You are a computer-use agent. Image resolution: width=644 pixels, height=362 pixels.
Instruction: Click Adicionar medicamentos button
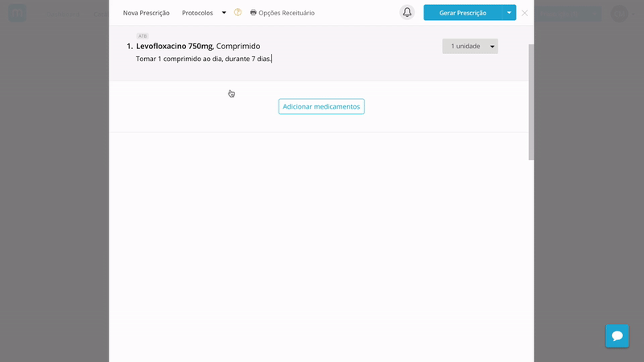pos(321,106)
